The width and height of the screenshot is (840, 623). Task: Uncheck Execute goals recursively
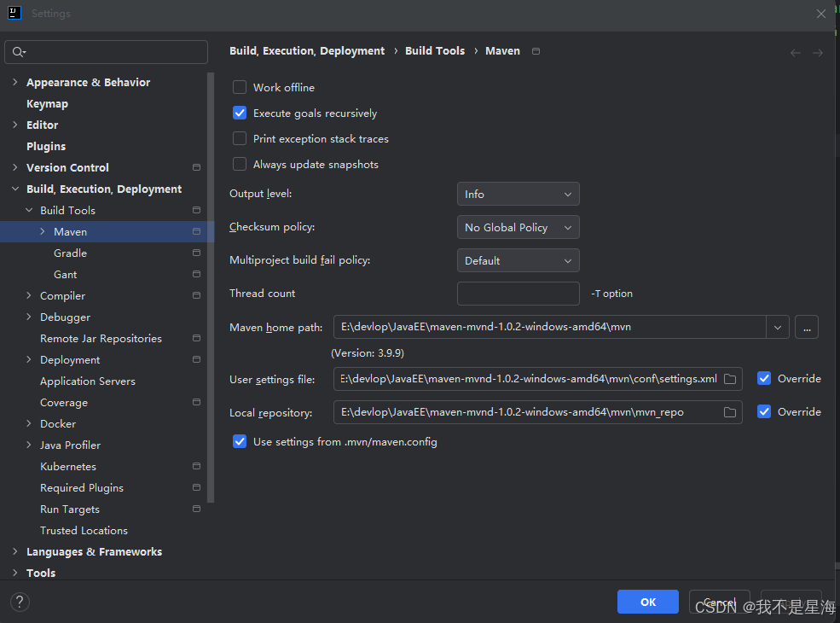click(240, 114)
